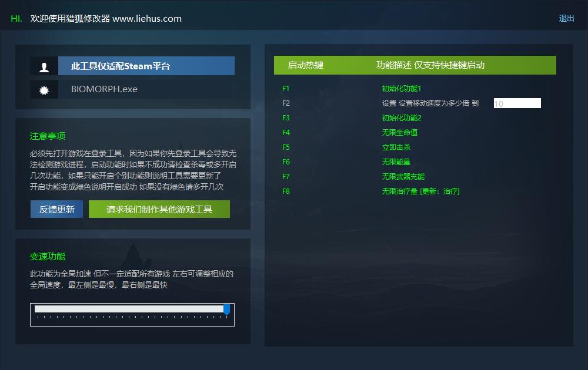Open the 反馈更新 feedback button
This screenshot has height=370, width=588.
[56, 209]
